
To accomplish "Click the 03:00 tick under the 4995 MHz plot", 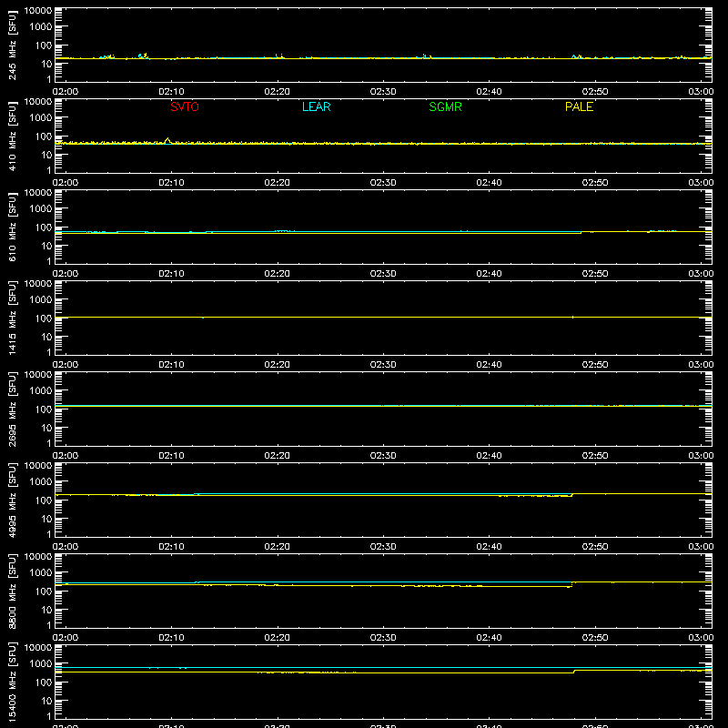I will coord(701,547).
